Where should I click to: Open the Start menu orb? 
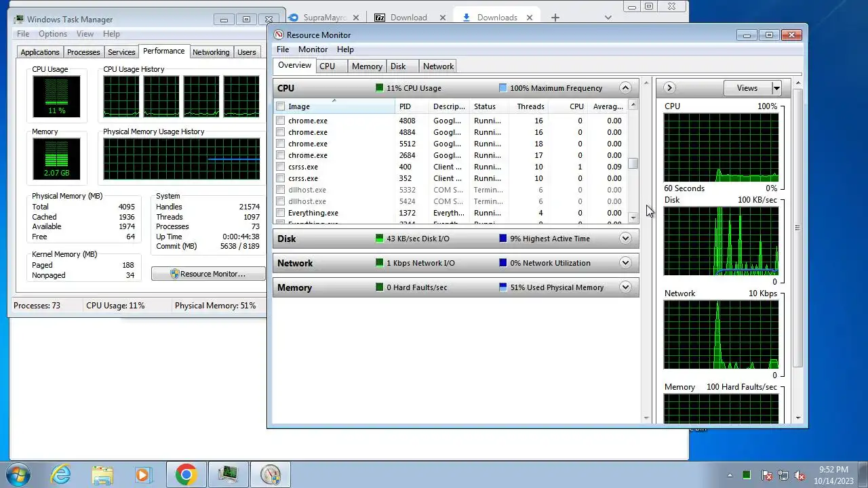18,474
